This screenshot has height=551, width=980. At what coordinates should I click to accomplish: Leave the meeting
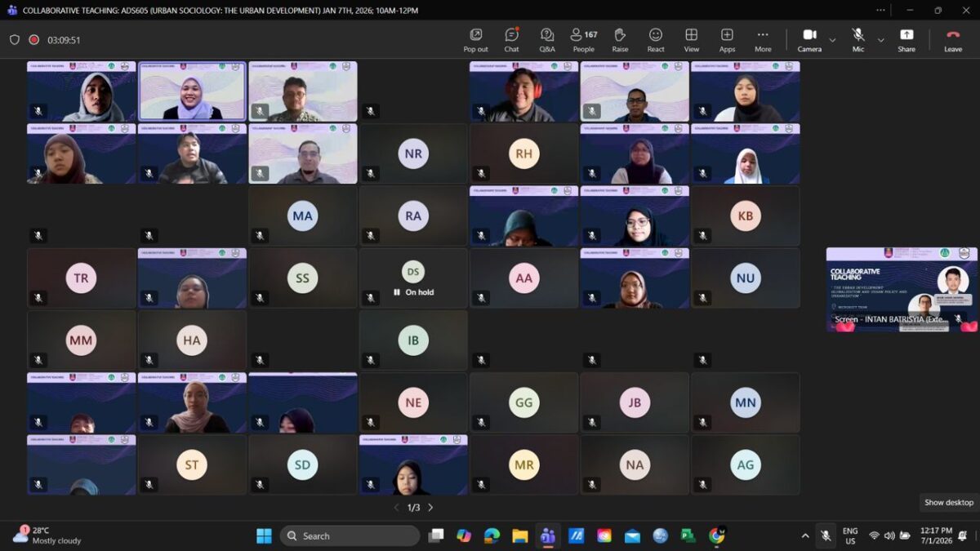pyautogui.click(x=953, y=39)
